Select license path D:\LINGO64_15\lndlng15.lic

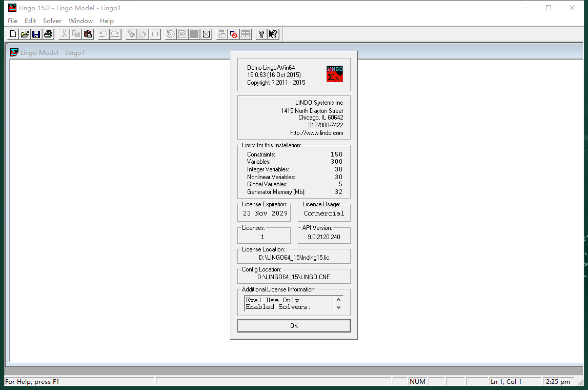click(294, 258)
